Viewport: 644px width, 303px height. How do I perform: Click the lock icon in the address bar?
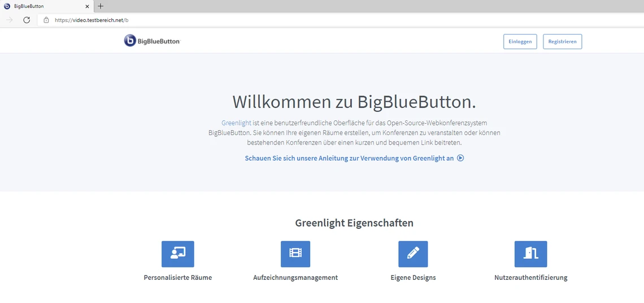[46, 20]
